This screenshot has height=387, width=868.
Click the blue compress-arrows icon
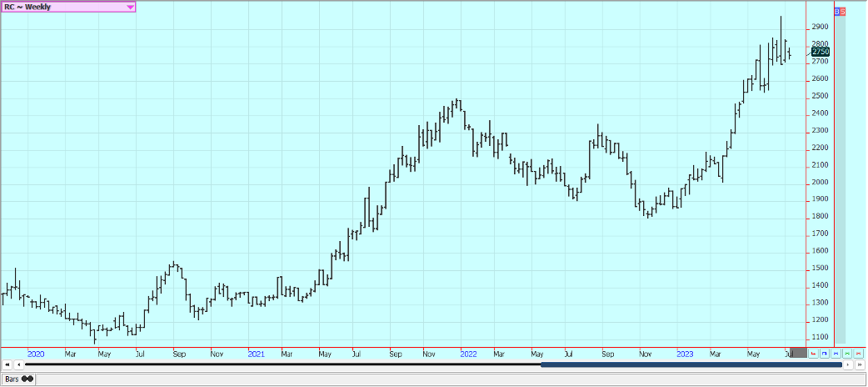tap(836, 353)
